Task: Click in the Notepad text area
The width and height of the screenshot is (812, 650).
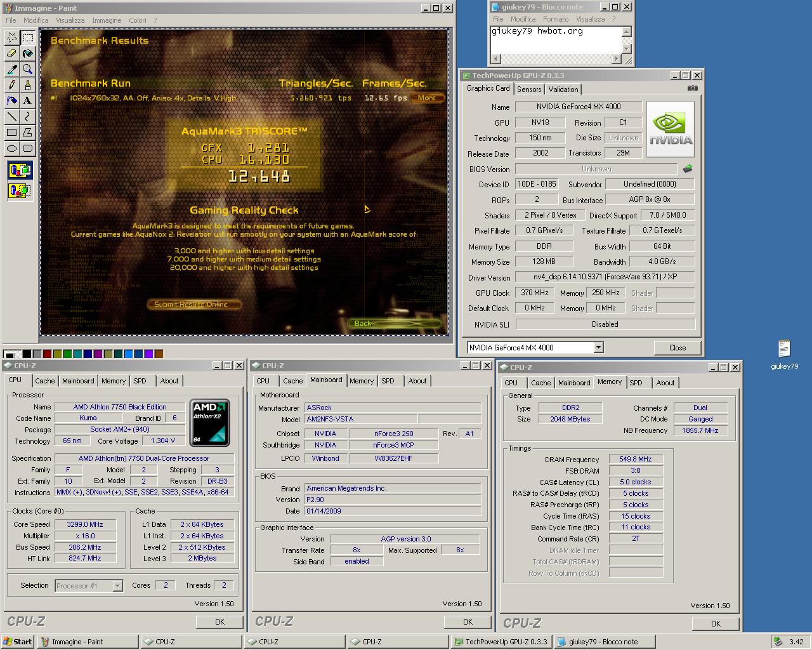Action: click(555, 39)
